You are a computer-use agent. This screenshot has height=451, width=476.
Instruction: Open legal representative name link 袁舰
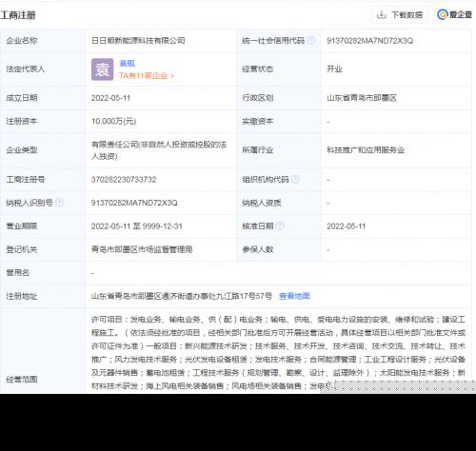[128, 64]
